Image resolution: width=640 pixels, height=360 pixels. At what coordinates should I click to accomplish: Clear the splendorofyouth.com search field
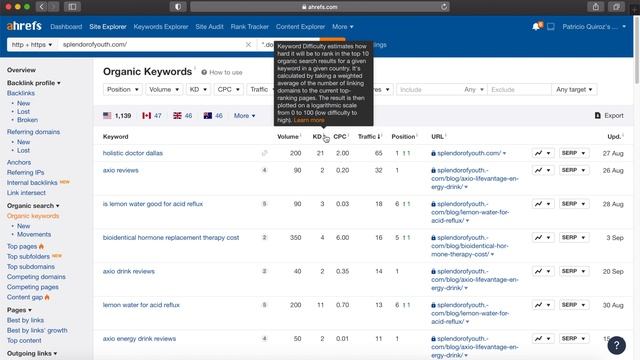248,44
